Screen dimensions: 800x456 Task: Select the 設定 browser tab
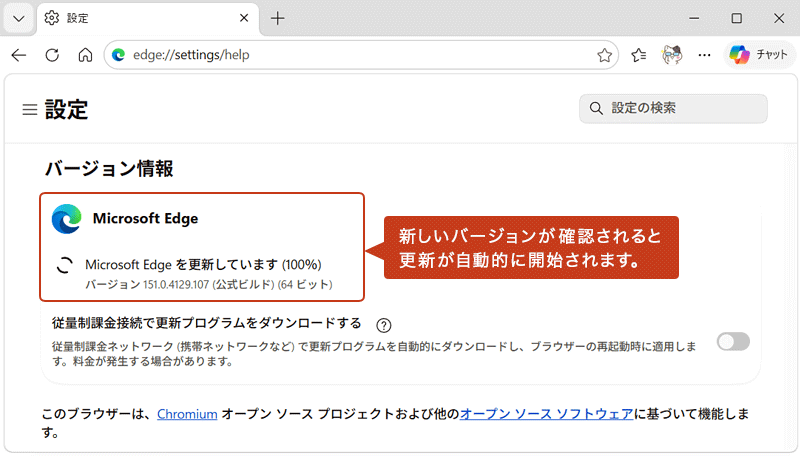148,18
